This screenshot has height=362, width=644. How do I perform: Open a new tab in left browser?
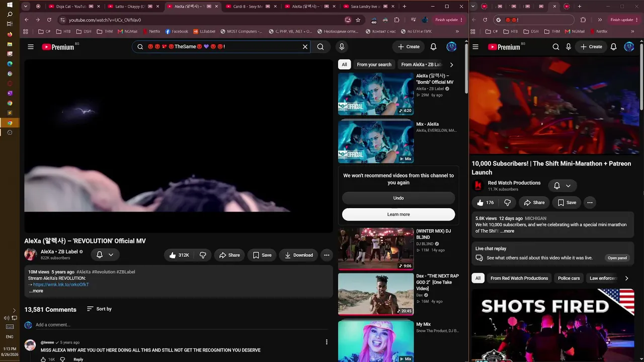[405, 7]
